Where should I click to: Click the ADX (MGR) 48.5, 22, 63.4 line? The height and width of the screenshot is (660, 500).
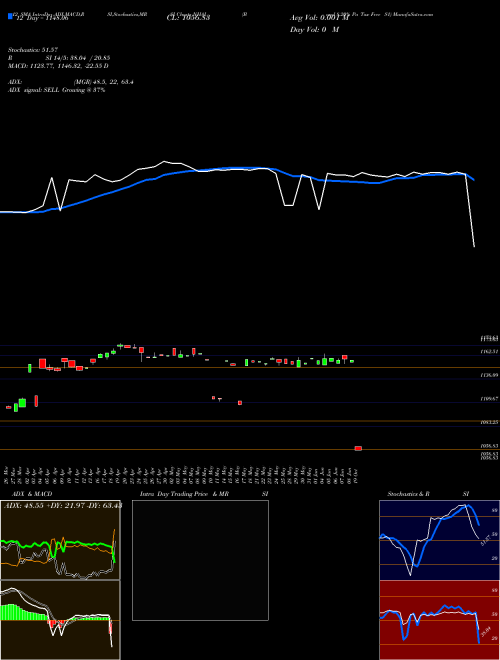[71, 82]
